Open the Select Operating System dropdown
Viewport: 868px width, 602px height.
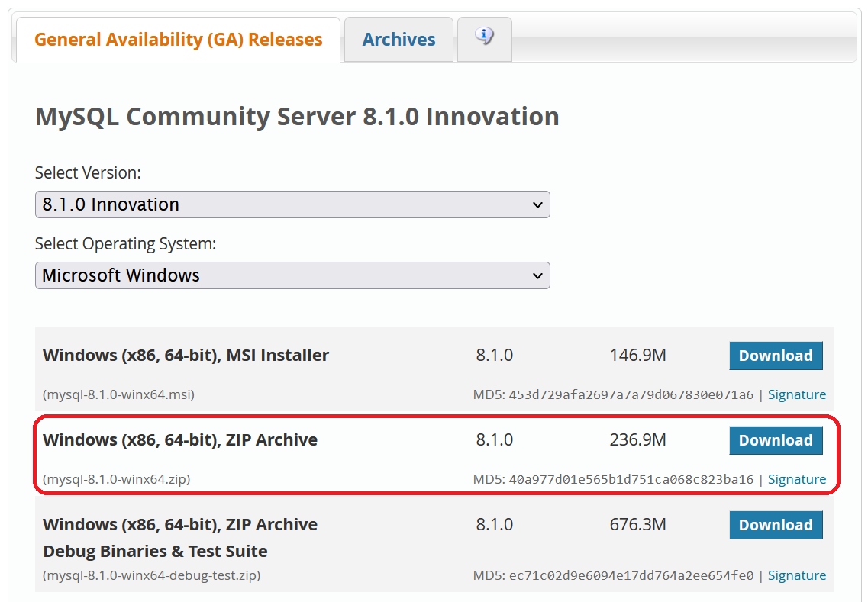[x=292, y=275]
